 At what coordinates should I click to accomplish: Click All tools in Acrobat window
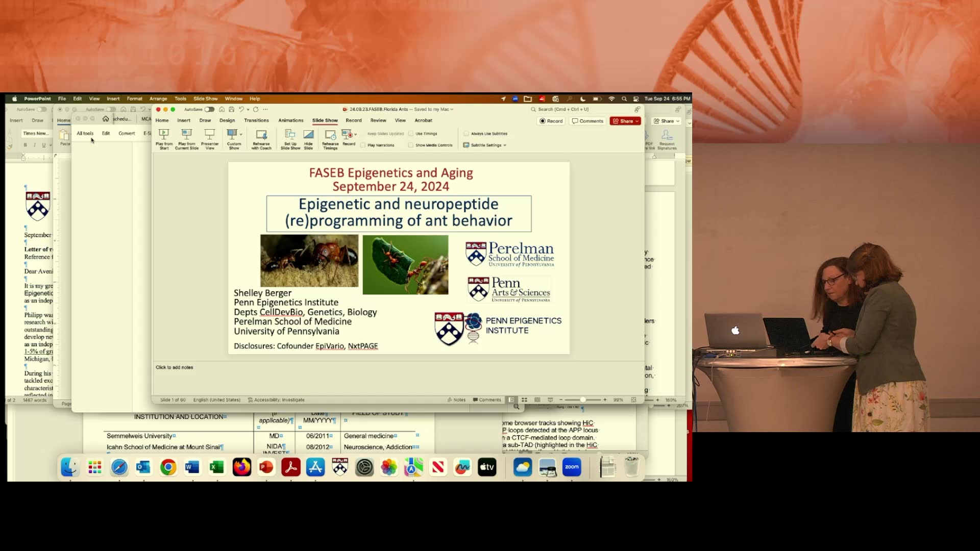[x=85, y=133]
